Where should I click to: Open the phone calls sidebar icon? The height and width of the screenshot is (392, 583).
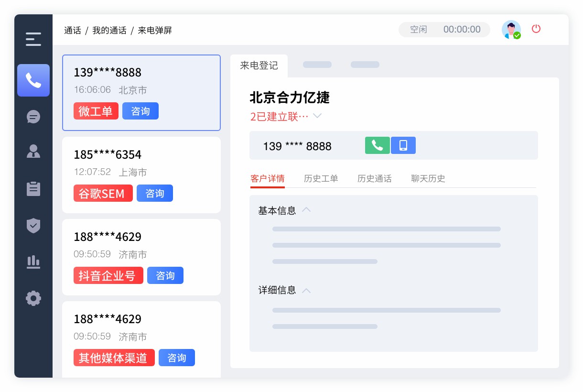[x=33, y=80]
